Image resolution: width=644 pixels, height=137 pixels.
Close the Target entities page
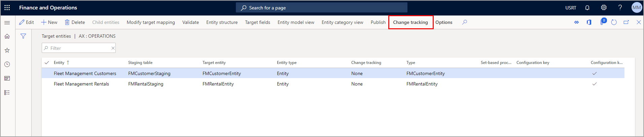click(639, 22)
